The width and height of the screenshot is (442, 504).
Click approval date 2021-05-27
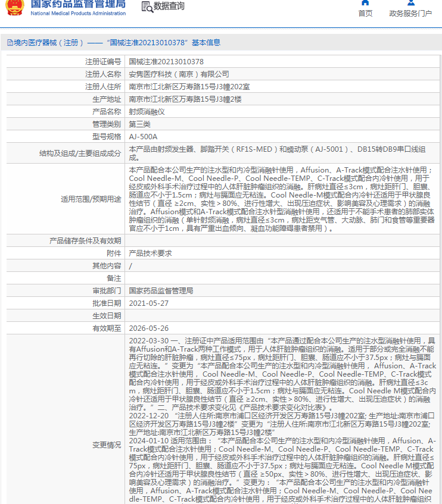click(x=148, y=303)
